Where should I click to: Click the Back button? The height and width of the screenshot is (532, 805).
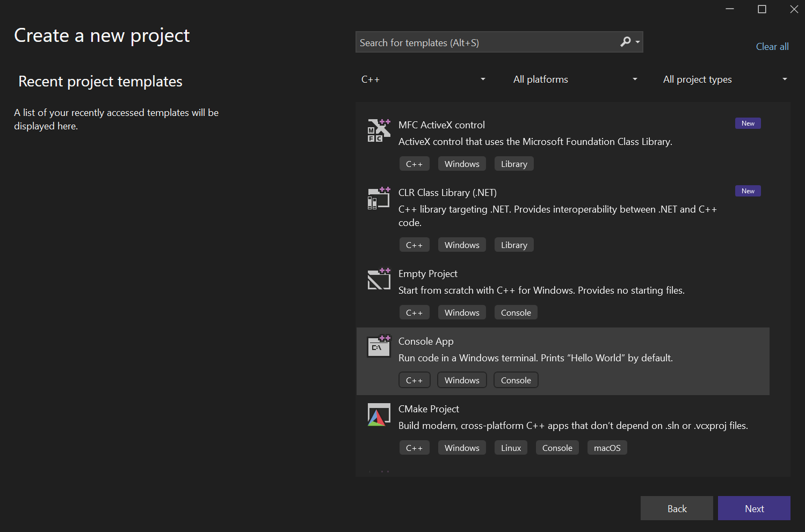[677, 508]
